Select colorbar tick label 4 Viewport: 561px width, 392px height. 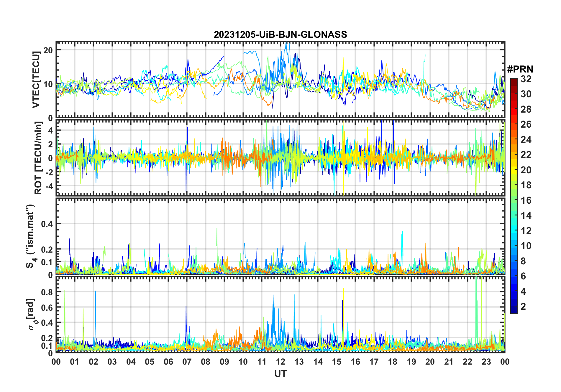coord(523,291)
